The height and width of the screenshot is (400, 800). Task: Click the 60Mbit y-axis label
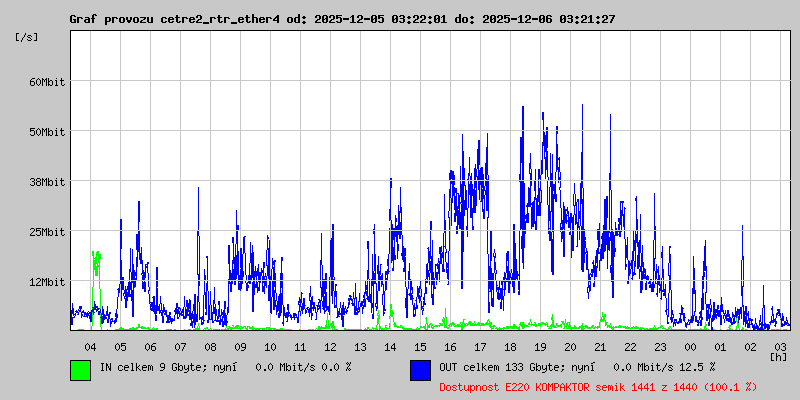click(x=47, y=82)
